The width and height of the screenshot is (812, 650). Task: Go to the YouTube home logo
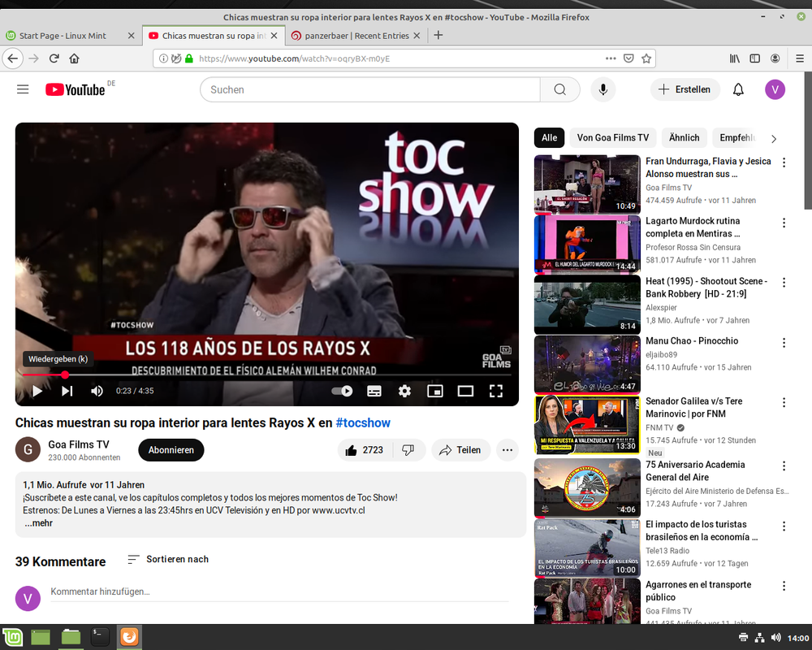point(76,89)
